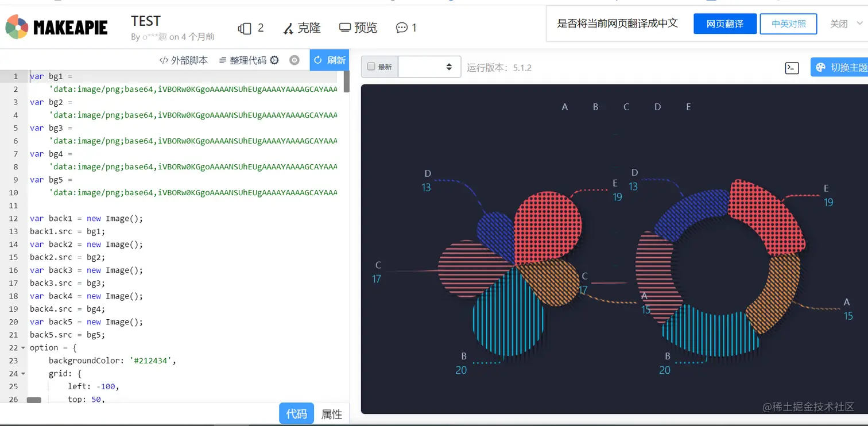Toggle legend item E in chart
868x426 pixels.
[x=688, y=107]
